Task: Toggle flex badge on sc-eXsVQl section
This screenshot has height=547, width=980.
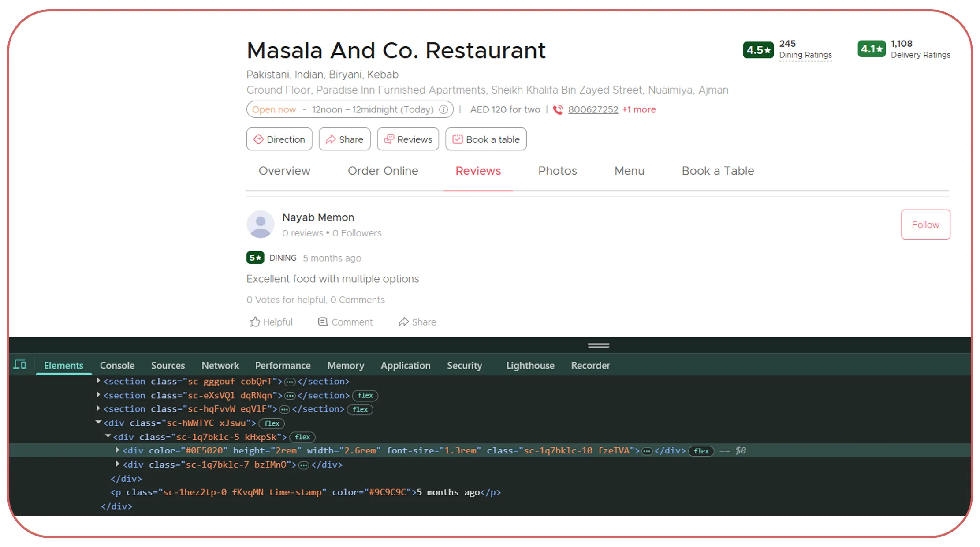Action: [x=365, y=395]
